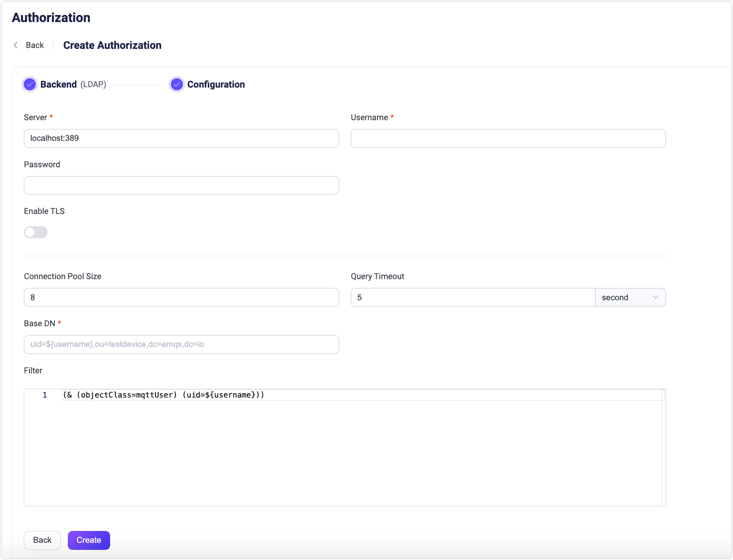
Task: Click the Base DN input field
Action: tap(181, 344)
